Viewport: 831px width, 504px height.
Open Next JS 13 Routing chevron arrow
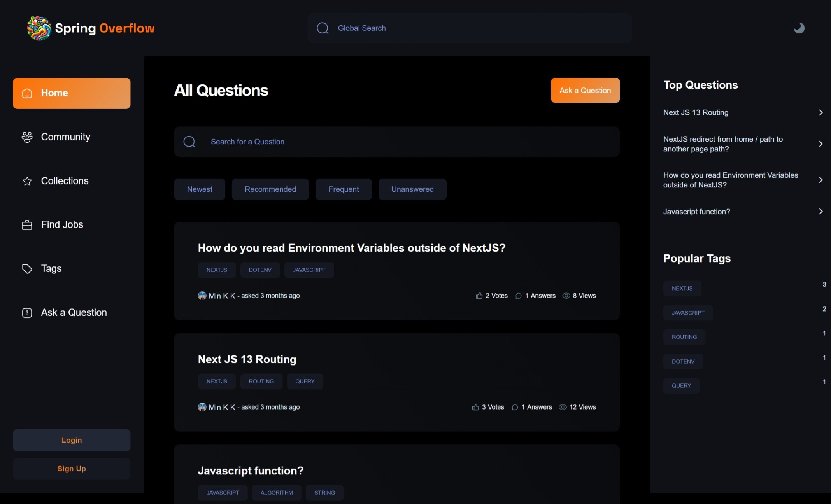820,112
